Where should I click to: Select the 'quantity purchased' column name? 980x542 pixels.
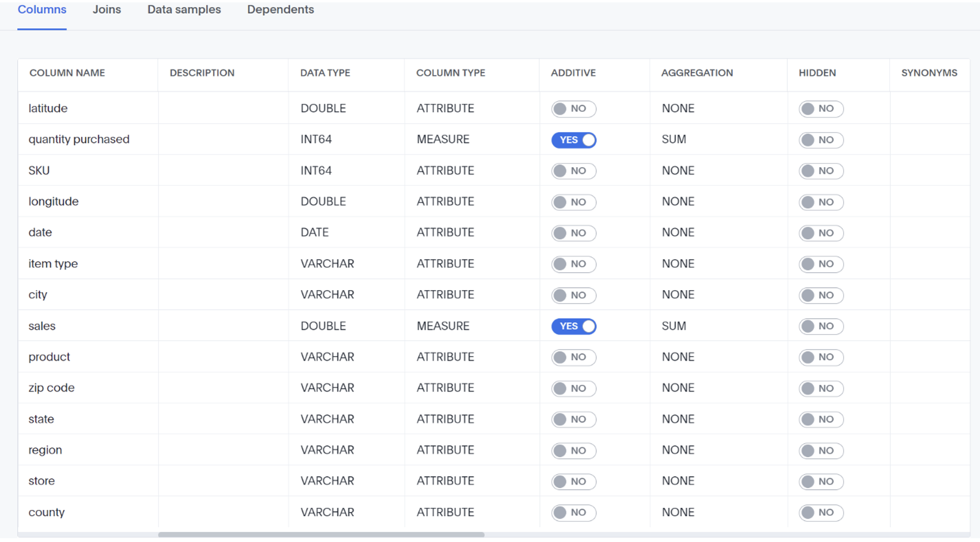(79, 139)
